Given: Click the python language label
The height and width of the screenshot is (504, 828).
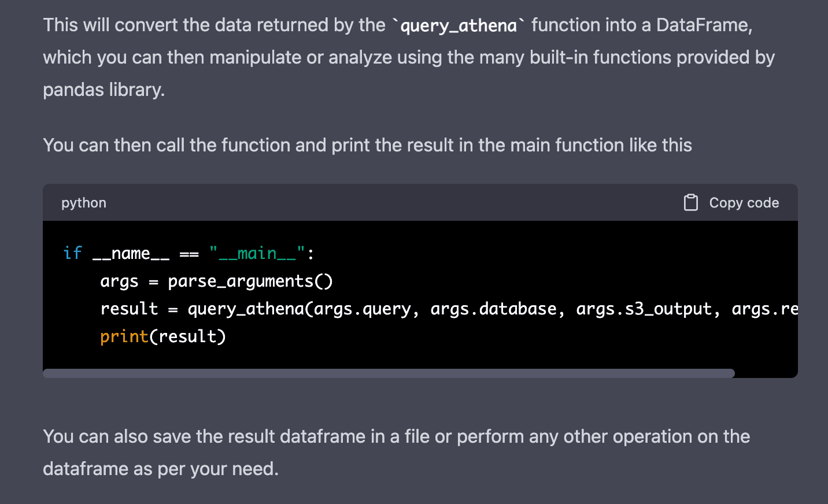Looking at the screenshot, I should pyautogui.click(x=84, y=203).
